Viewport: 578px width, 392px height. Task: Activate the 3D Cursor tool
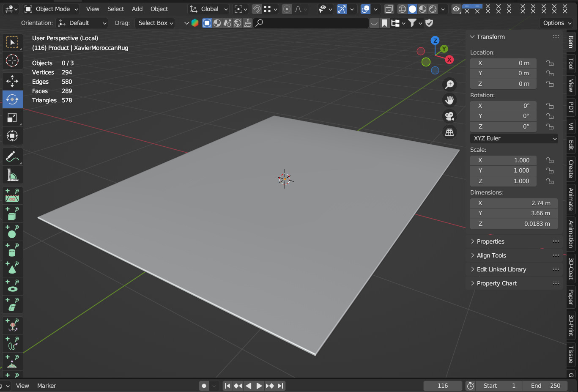click(12, 61)
